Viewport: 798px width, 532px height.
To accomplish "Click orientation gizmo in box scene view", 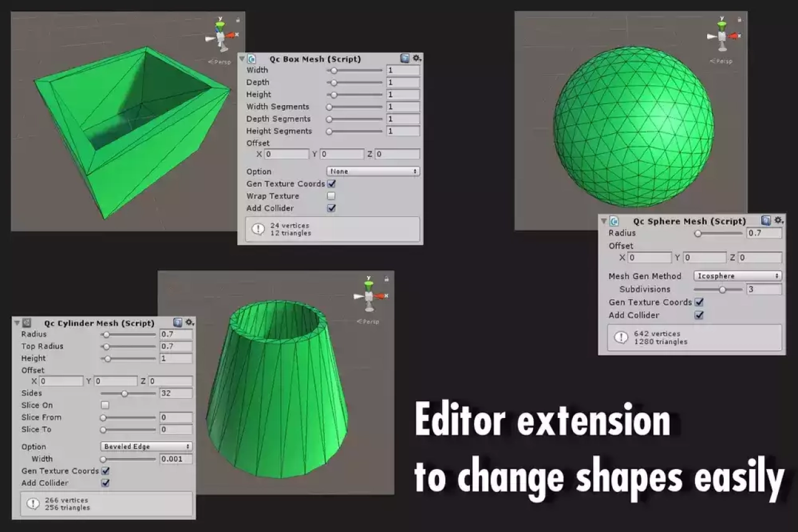I will 219,37.
